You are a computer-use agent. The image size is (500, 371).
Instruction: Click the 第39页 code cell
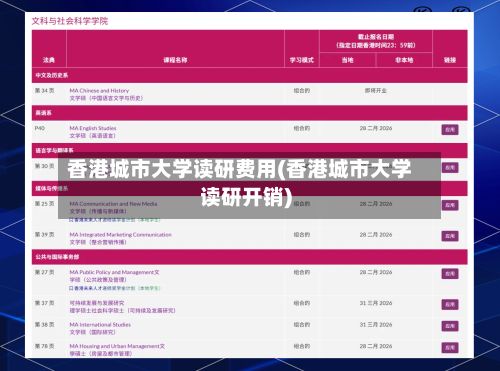pyautogui.click(x=44, y=235)
